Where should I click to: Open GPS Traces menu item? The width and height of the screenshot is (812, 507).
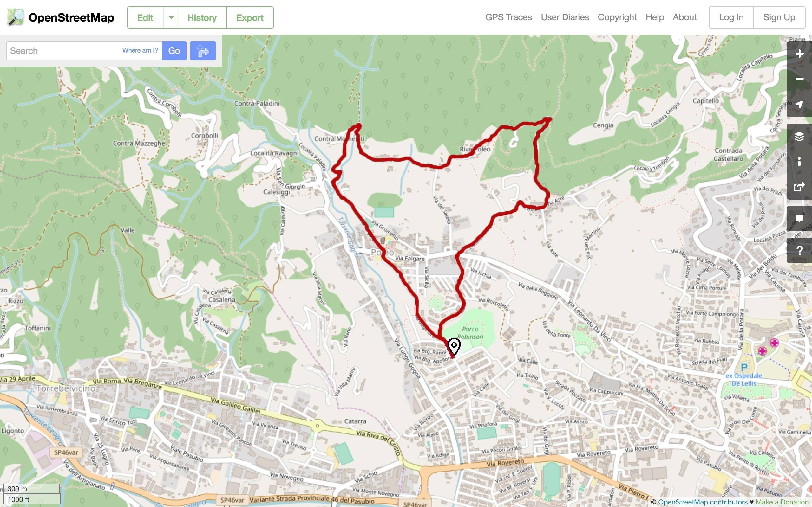pos(508,17)
